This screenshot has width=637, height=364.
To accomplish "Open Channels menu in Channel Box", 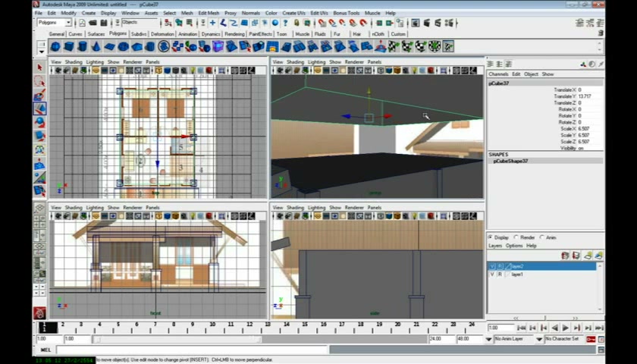I will click(x=498, y=74).
